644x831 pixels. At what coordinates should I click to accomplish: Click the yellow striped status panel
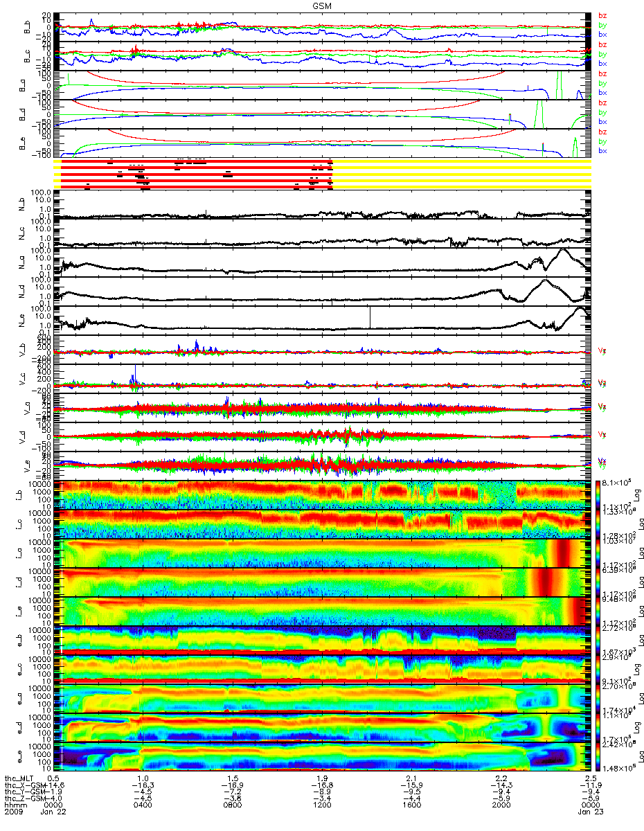point(462,174)
